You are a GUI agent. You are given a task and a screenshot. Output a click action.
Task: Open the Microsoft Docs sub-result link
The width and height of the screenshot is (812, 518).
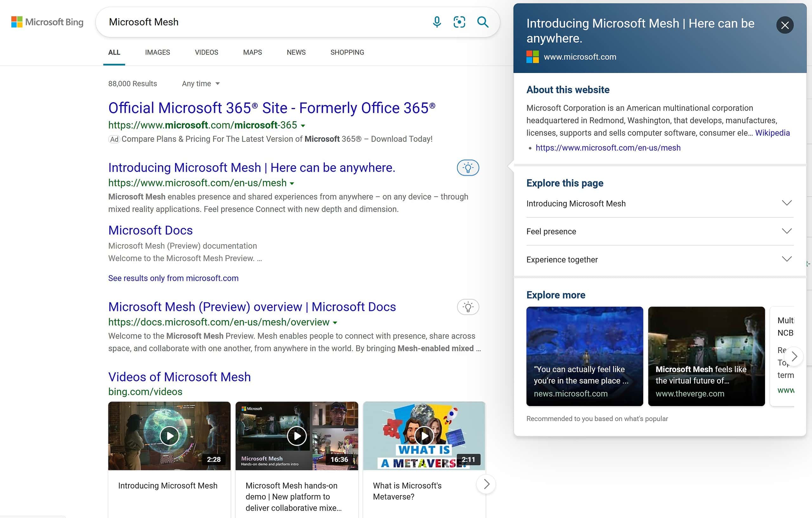coord(150,230)
